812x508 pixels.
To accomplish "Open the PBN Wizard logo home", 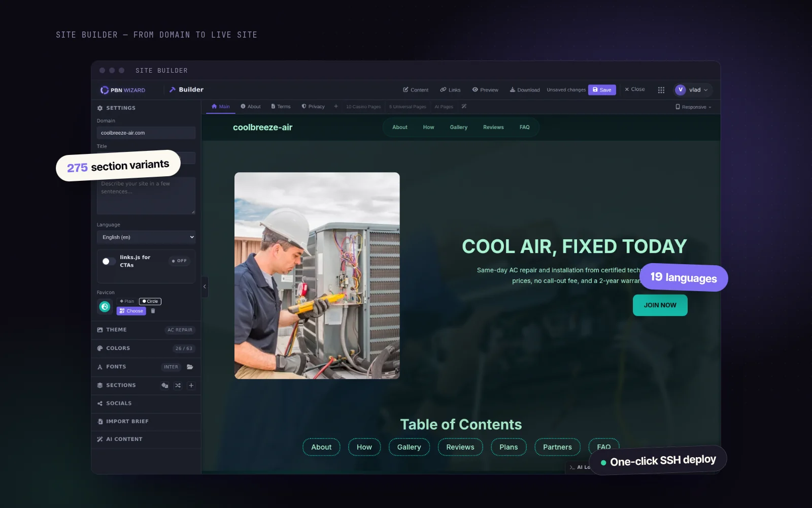I will coord(123,90).
